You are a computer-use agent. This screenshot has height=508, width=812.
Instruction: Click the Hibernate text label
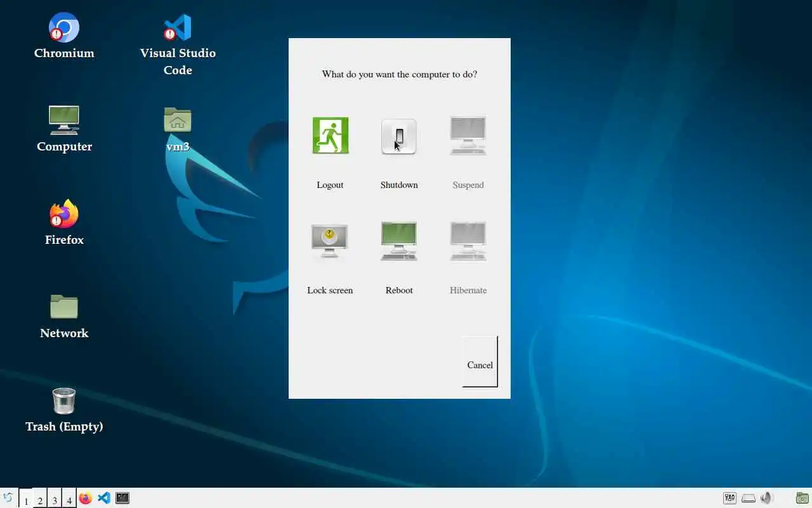click(x=468, y=290)
